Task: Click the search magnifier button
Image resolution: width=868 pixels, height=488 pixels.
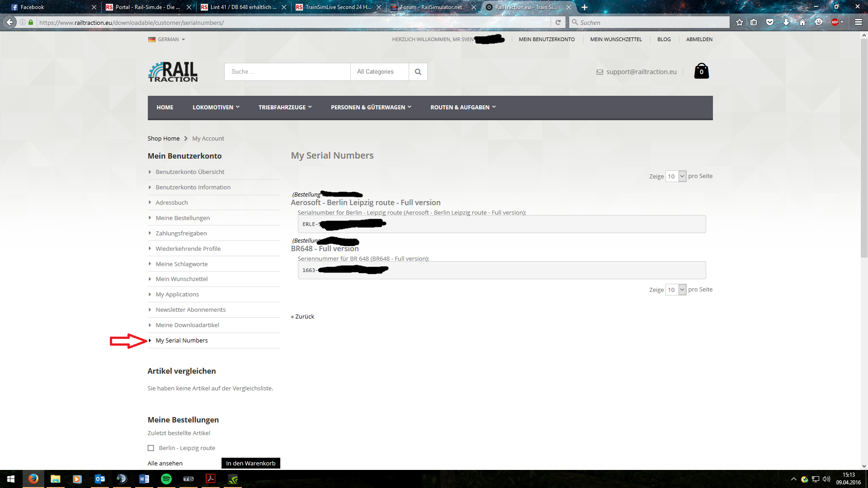Action: point(418,72)
